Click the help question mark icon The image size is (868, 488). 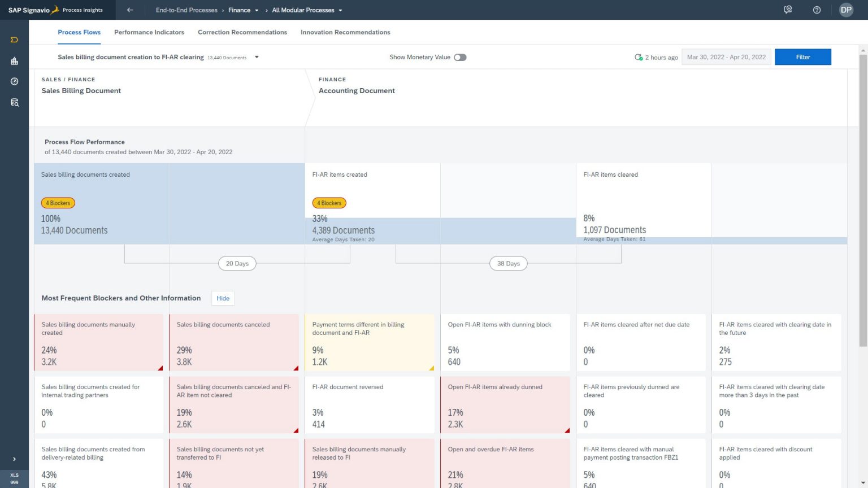point(817,10)
